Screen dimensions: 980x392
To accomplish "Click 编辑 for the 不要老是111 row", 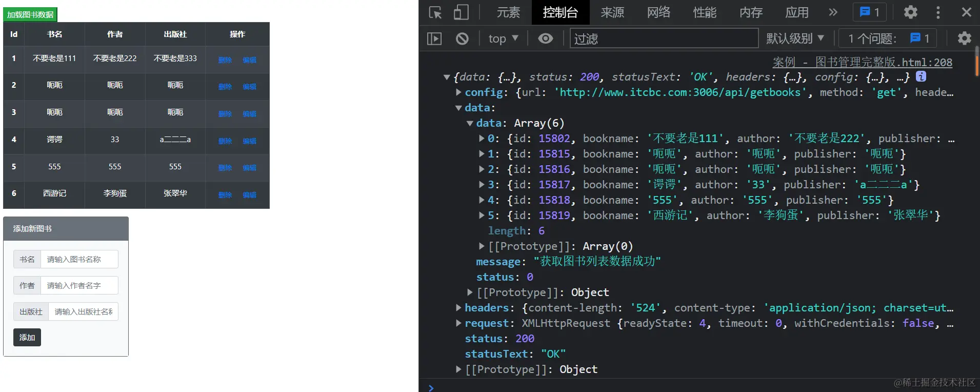I will 249,60.
